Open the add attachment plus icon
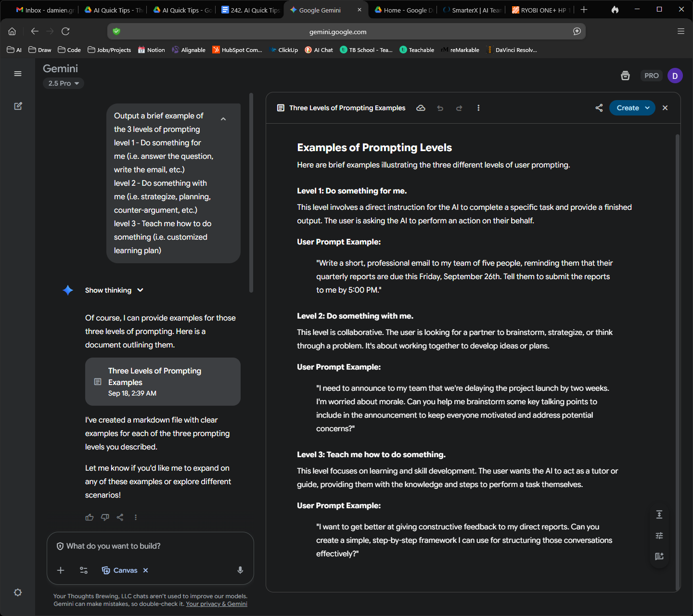This screenshot has width=693, height=616. (x=60, y=570)
